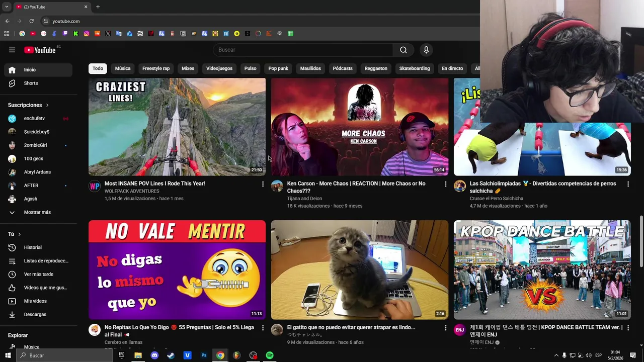Viewport: 644px width, 362px height.
Task: Open Kick bookmark in bookmarks bar
Action: point(75,34)
